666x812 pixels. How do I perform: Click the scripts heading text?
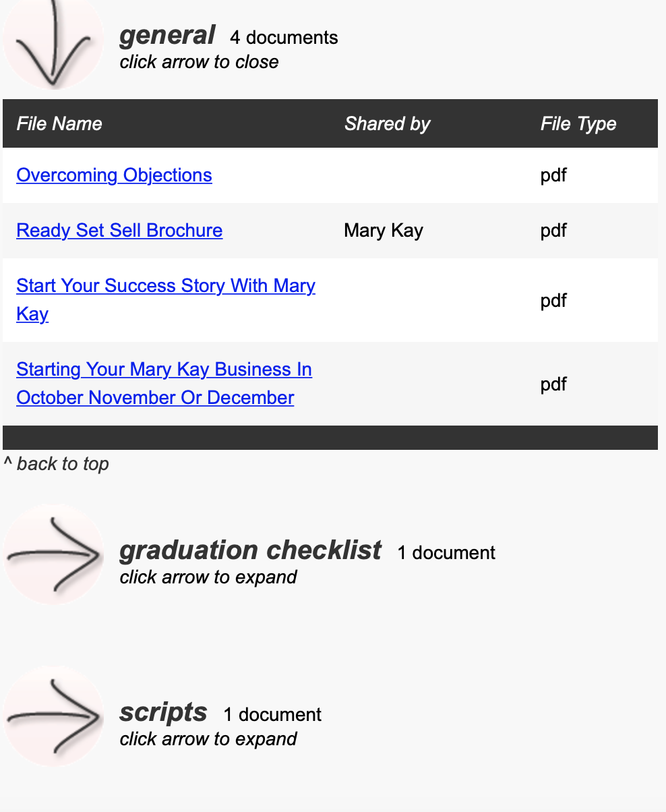coord(163,712)
